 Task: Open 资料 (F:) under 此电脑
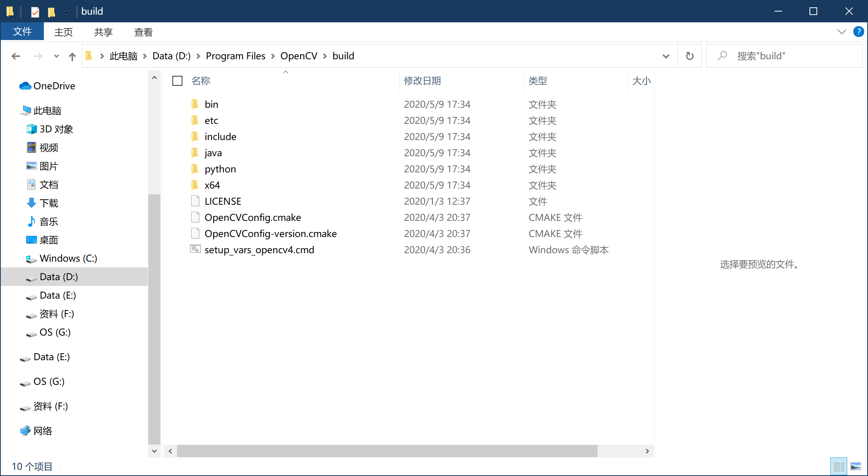tap(57, 314)
